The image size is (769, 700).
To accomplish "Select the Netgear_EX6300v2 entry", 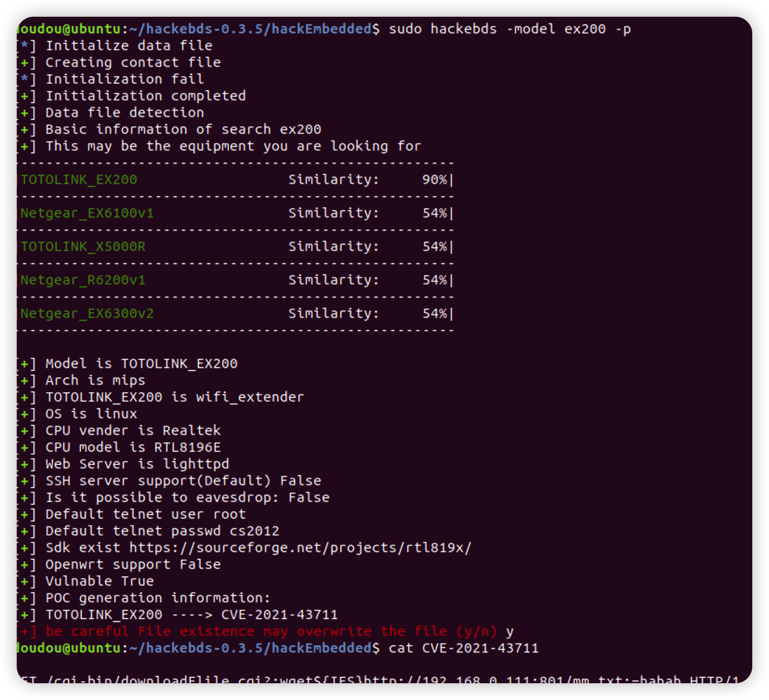I will pyautogui.click(x=87, y=314).
